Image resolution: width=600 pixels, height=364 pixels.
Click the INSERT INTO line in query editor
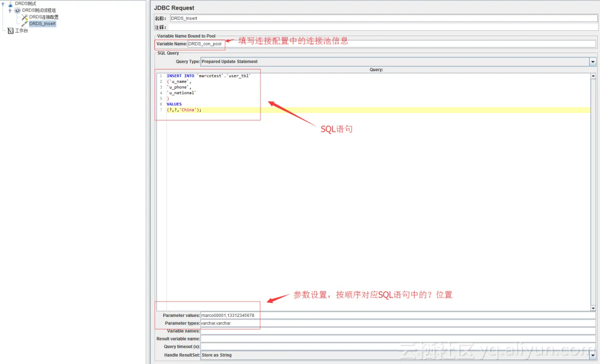pyautogui.click(x=208, y=76)
